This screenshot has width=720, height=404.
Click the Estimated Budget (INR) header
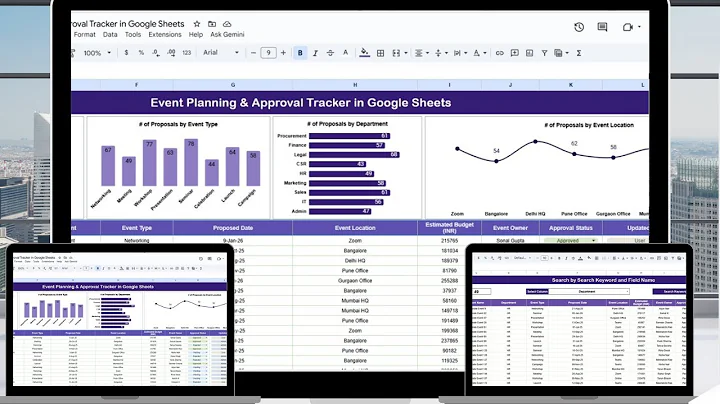449,228
